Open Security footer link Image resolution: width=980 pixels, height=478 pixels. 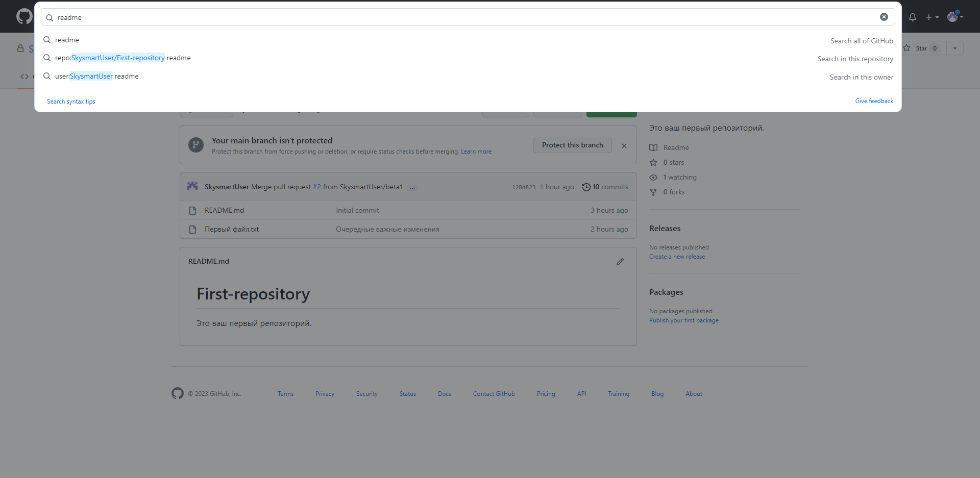coord(367,394)
